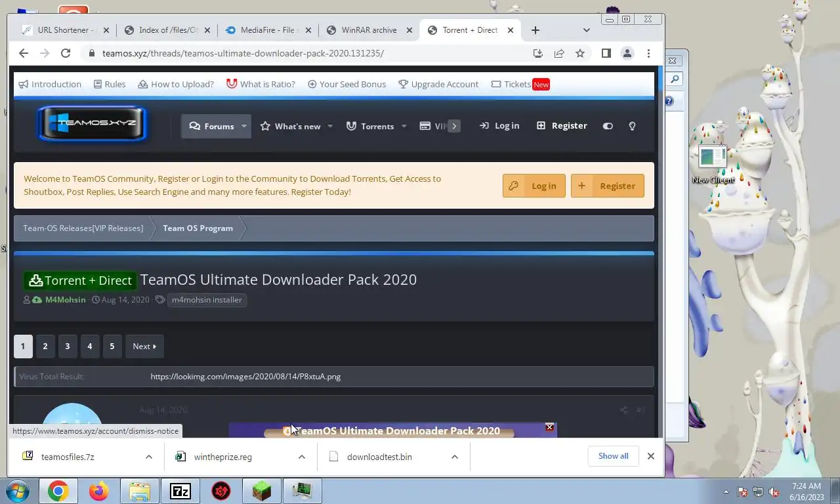Close the TeamOS Downloader Pack banner
840x504 pixels.
coord(550,427)
